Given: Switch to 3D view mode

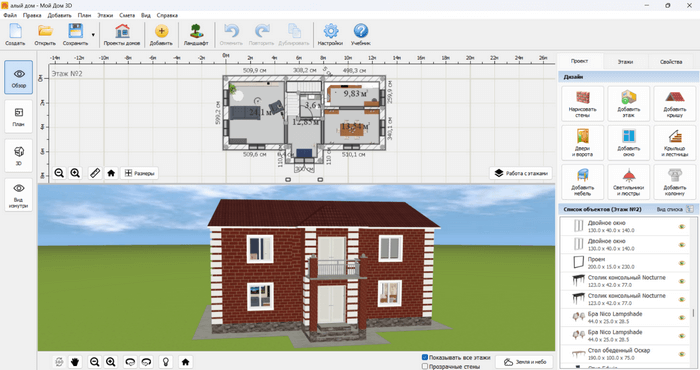Looking at the screenshot, I should click(18, 155).
